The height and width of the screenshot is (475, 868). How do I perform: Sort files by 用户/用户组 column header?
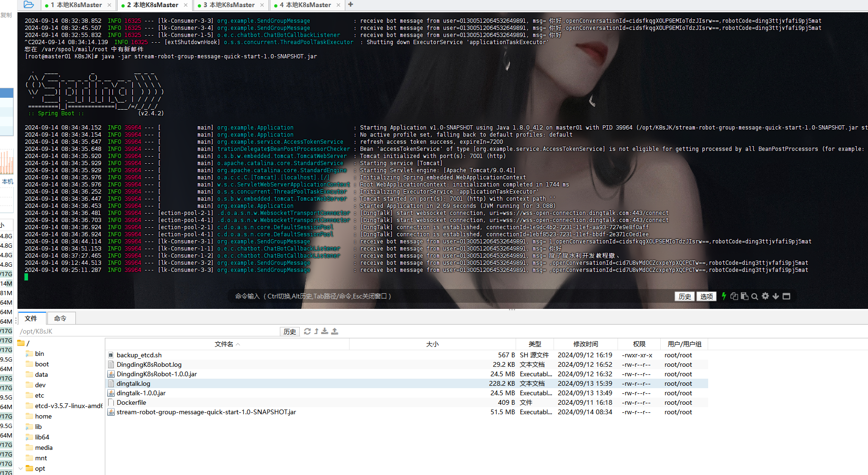(x=684, y=344)
